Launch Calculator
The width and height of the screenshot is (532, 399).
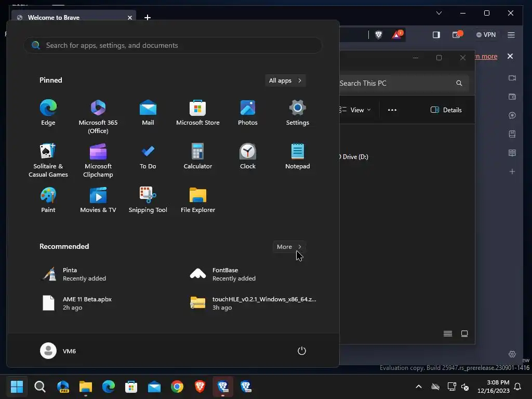[198, 157]
